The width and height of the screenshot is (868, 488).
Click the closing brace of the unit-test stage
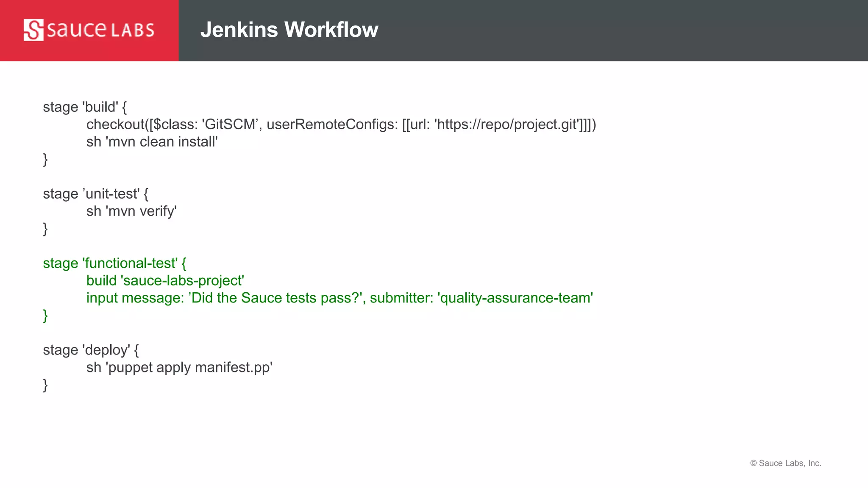(x=45, y=229)
